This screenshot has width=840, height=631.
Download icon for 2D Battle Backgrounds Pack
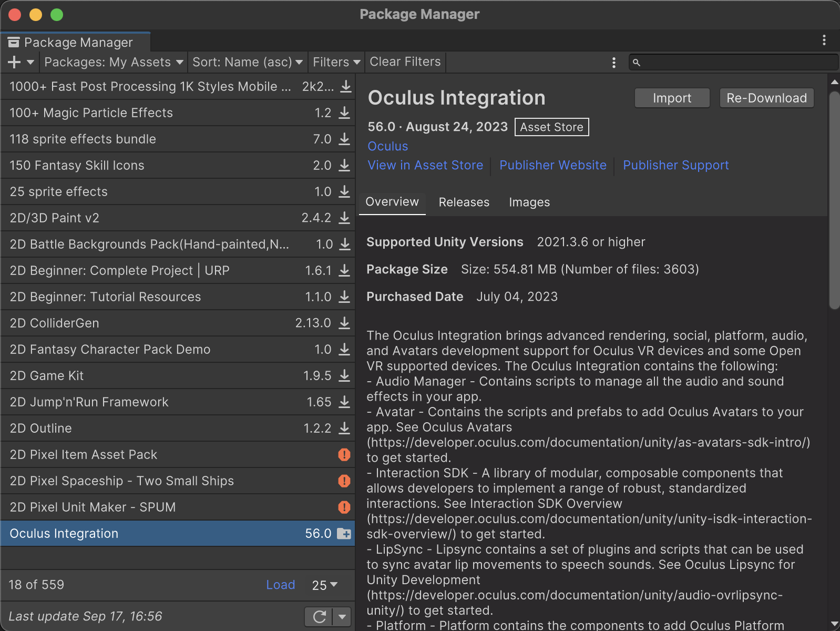(x=345, y=244)
